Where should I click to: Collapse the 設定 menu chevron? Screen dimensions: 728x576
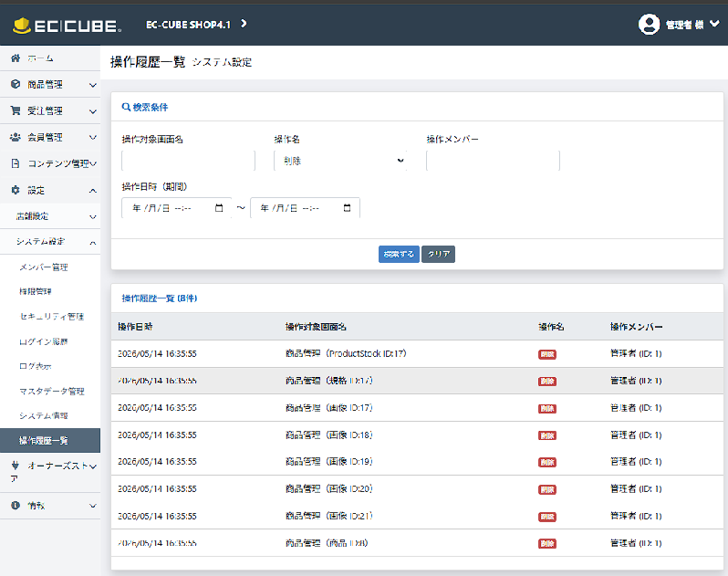[93, 191]
